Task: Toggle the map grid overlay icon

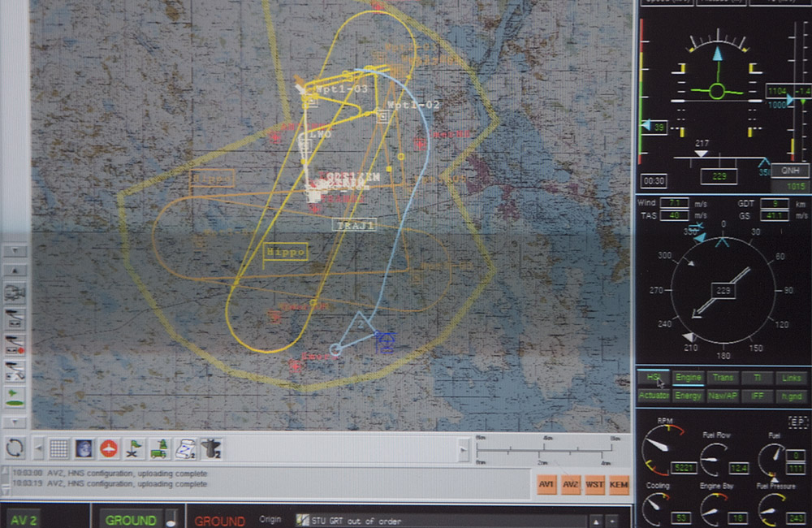Action: coord(59,448)
